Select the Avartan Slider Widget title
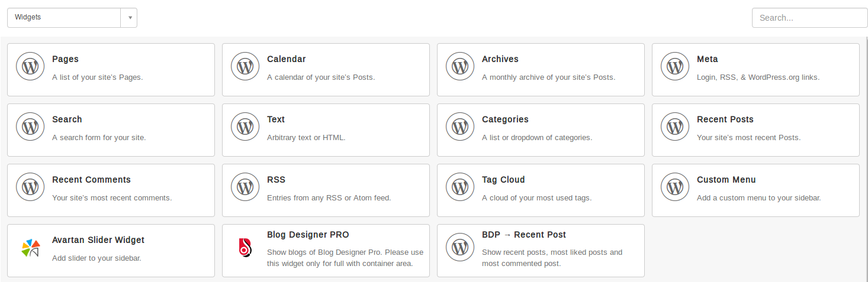The image size is (868, 282). pos(98,240)
